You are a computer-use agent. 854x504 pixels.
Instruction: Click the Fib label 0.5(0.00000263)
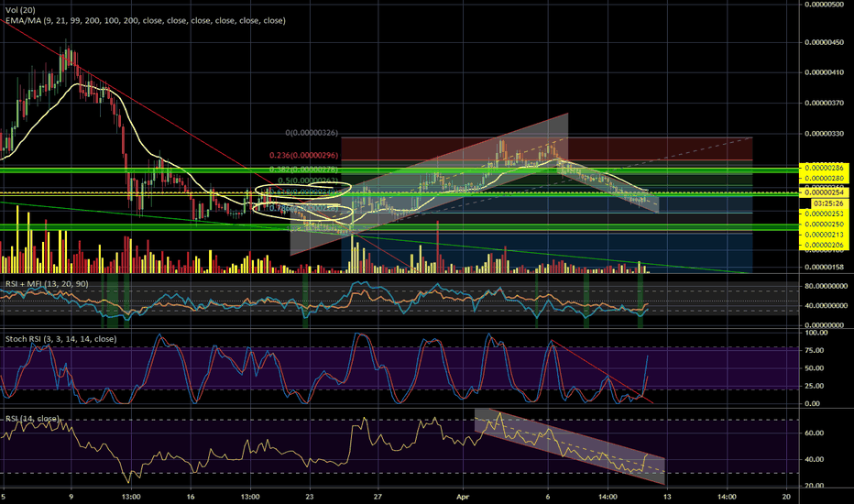pyautogui.click(x=308, y=181)
